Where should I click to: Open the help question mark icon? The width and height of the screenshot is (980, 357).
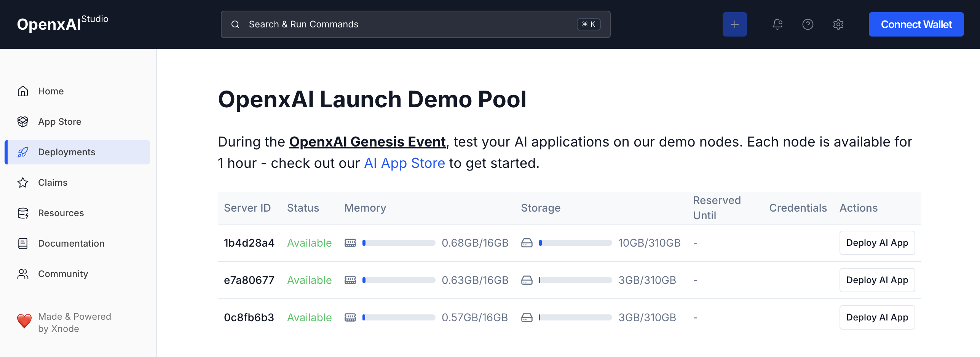tap(808, 24)
